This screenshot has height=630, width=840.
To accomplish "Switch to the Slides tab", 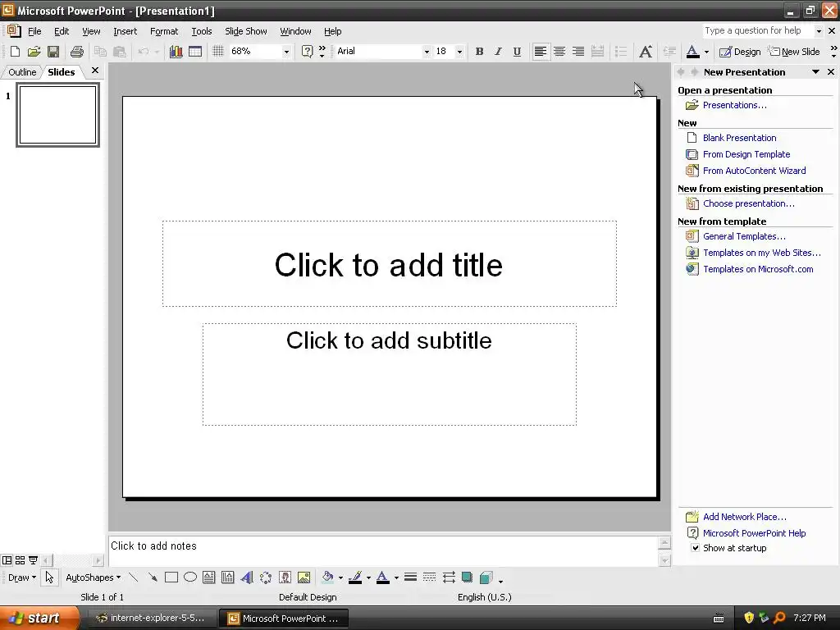I will point(61,72).
